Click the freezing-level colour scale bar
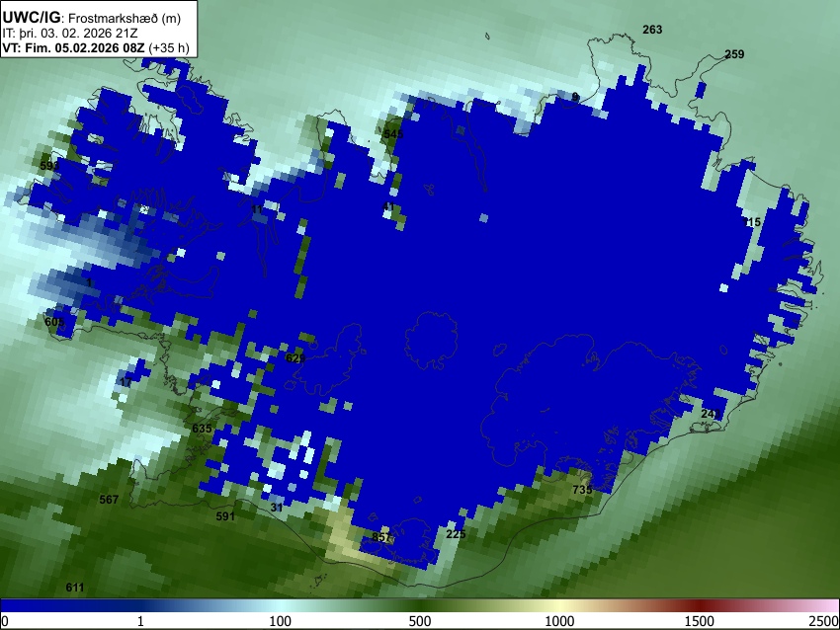 [420, 605]
